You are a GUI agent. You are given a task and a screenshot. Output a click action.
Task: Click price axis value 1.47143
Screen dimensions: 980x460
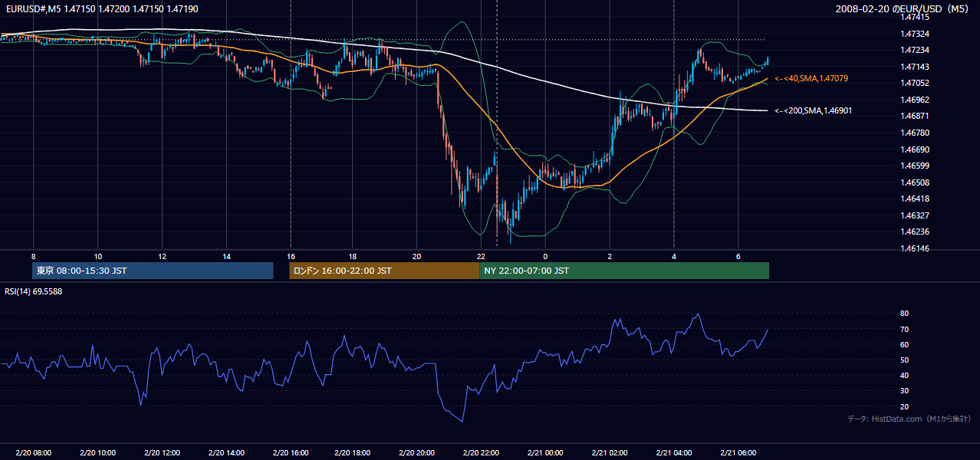pyautogui.click(x=916, y=67)
